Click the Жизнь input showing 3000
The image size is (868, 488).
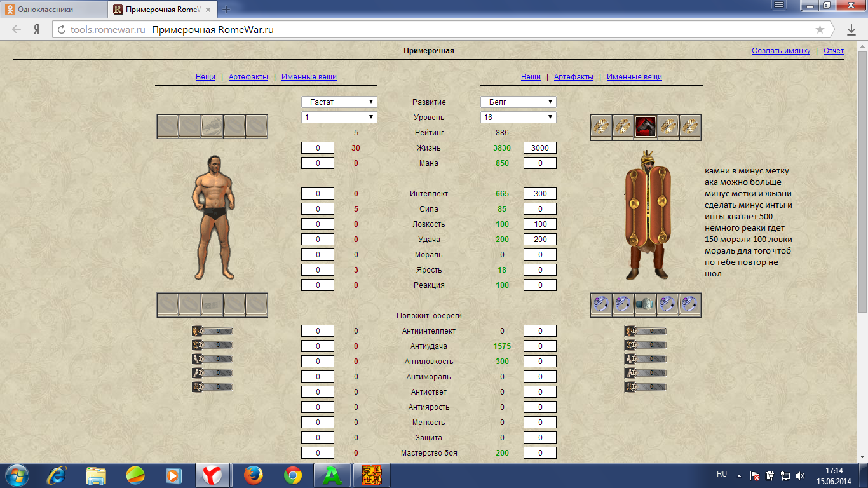click(539, 148)
